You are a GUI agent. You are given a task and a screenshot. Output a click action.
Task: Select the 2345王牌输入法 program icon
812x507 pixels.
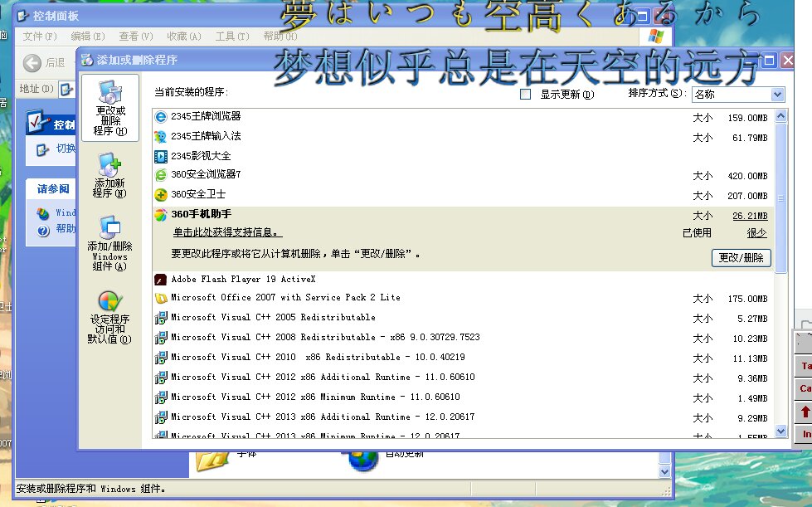point(161,136)
